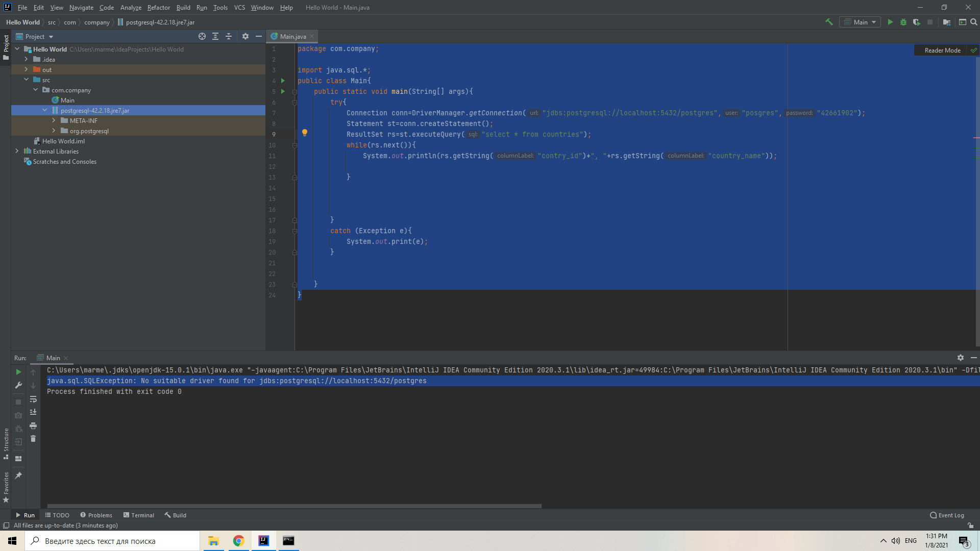Open Project panel options gear

click(x=246, y=36)
